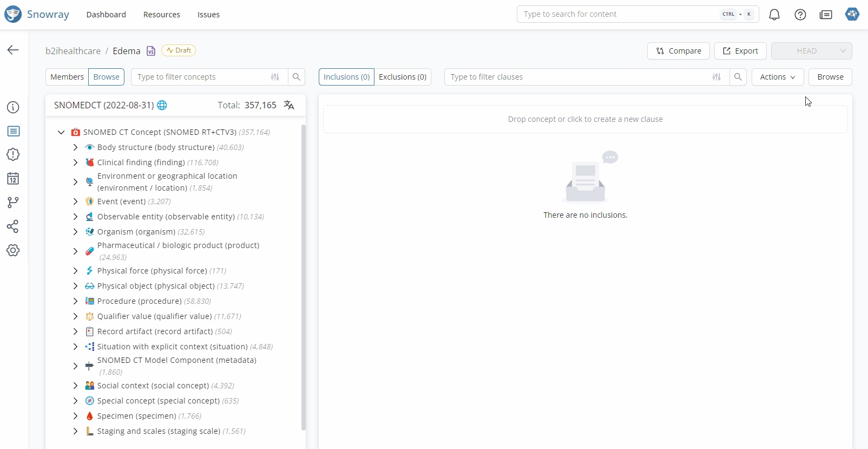Screen dimensions: 868x449
Task: Click the translate language icon
Action: (289, 105)
